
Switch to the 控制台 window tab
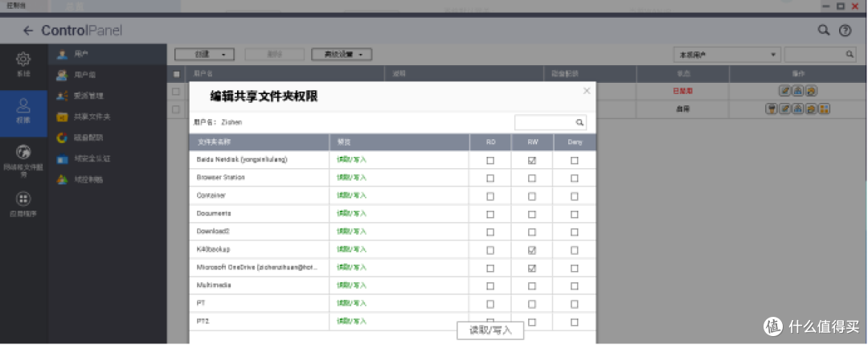[17, 6]
